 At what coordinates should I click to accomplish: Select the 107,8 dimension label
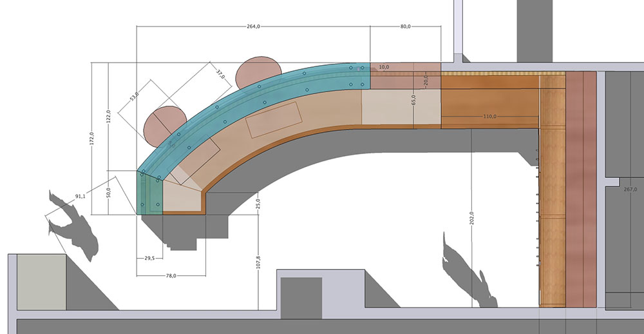[x=258, y=264]
